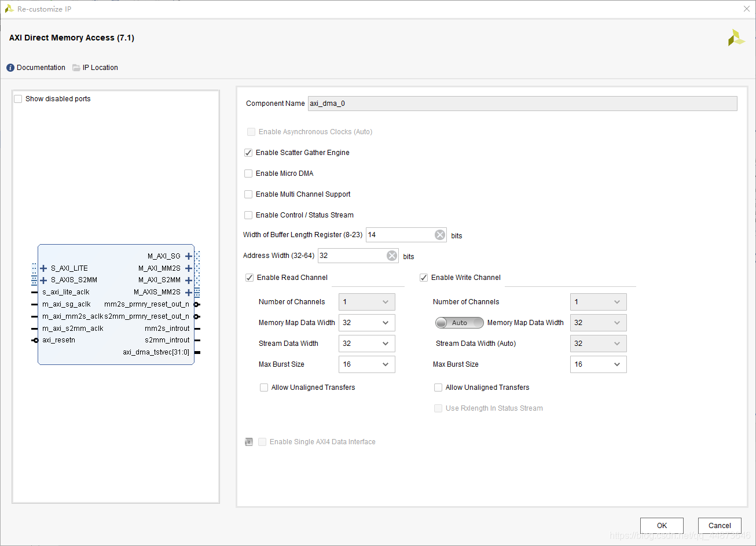Open Write Channel Stream Data Width (Auto) dropdown
This screenshot has height=546, width=756.
[x=599, y=344]
